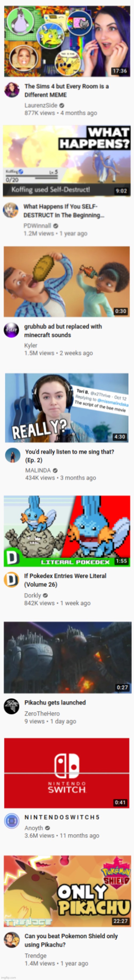Image resolution: width=134 pixels, height=980 pixels.
Task: Play the Pikachu gets launched thumbnail
Action: pyautogui.click(x=67, y=658)
